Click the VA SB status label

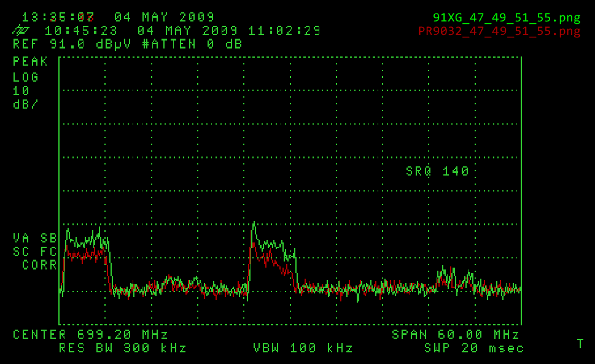click(x=35, y=238)
